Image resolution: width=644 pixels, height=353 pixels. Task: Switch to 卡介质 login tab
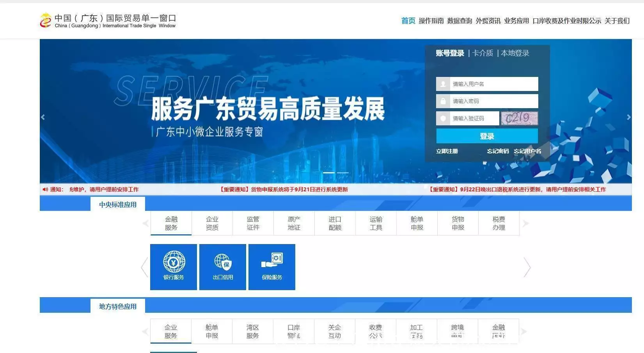[x=483, y=53]
